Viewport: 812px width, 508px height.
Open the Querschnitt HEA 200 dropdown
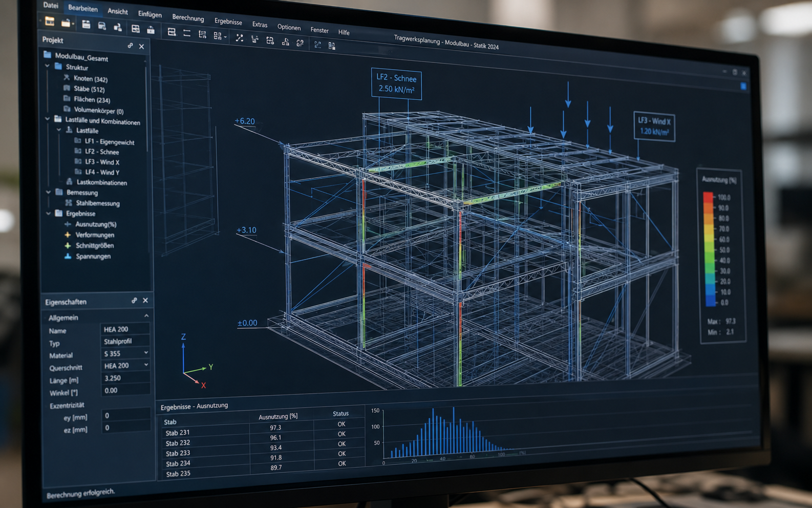click(146, 365)
